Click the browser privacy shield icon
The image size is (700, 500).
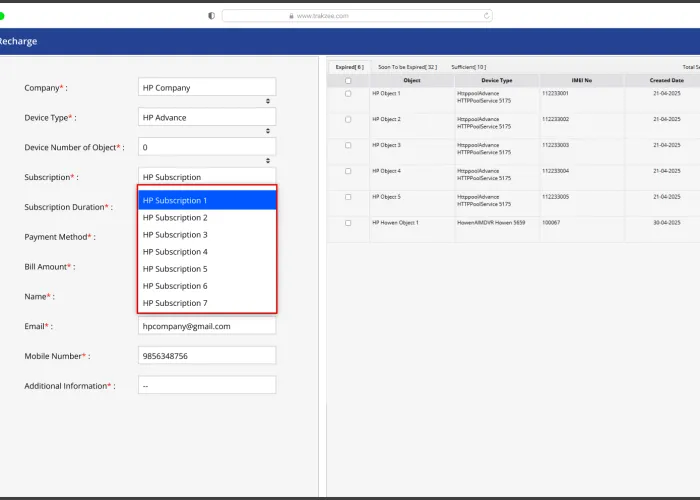211,16
